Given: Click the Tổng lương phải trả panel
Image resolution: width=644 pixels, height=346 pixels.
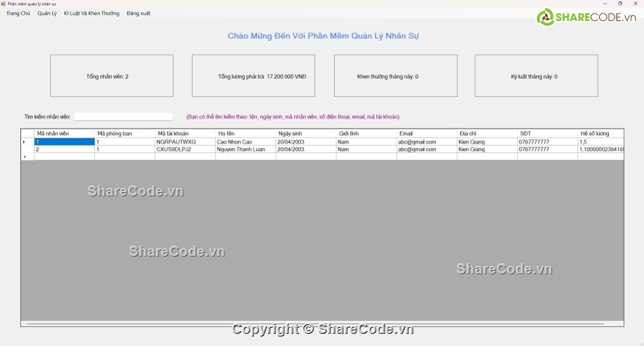Looking at the screenshot, I should [x=254, y=76].
